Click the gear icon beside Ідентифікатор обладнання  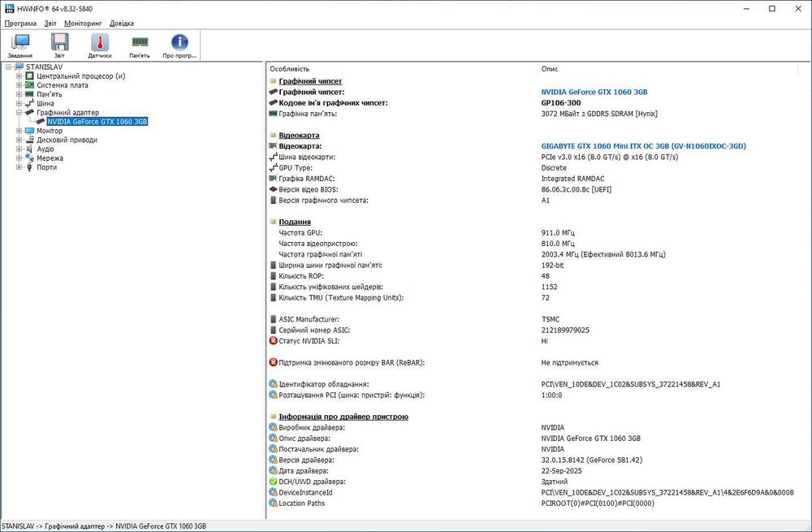[274, 384]
